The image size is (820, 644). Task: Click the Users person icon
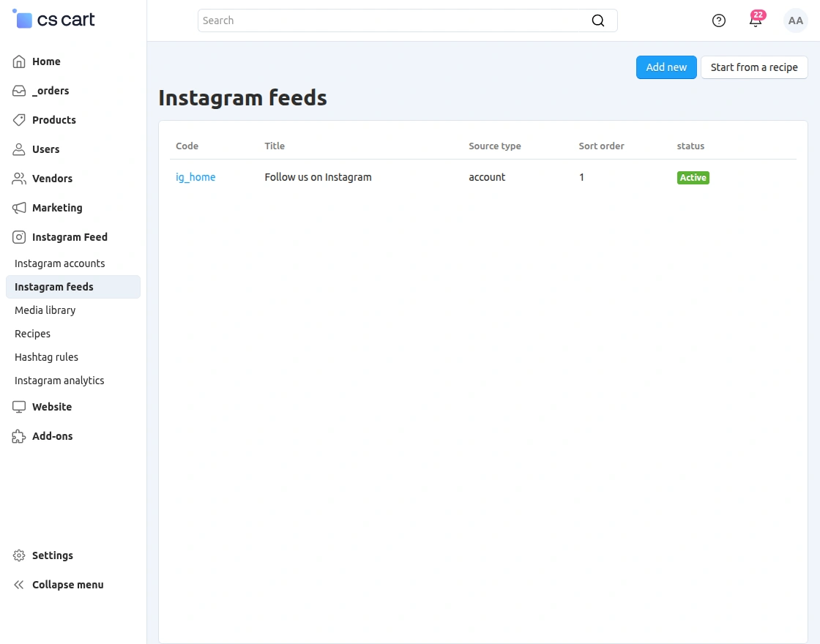(19, 149)
